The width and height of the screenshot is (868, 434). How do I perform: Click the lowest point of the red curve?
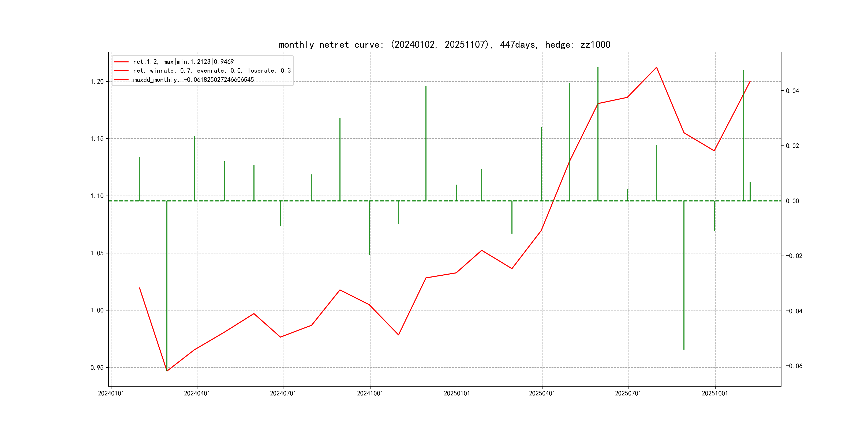167,371
